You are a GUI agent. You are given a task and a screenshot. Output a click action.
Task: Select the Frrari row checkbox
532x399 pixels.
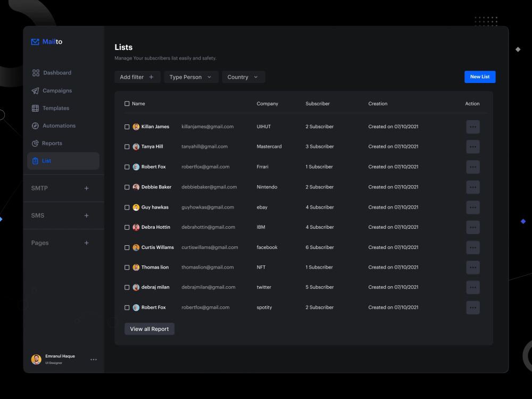pos(127,167)
